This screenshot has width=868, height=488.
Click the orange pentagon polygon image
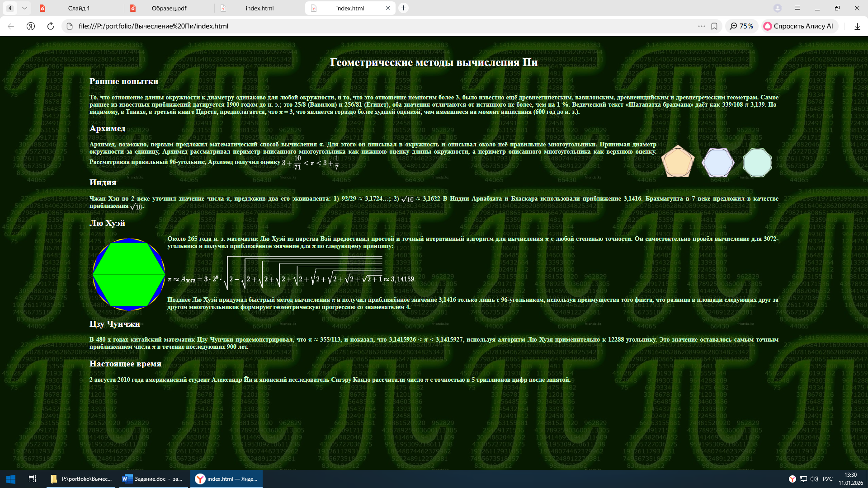click(677, 162)
